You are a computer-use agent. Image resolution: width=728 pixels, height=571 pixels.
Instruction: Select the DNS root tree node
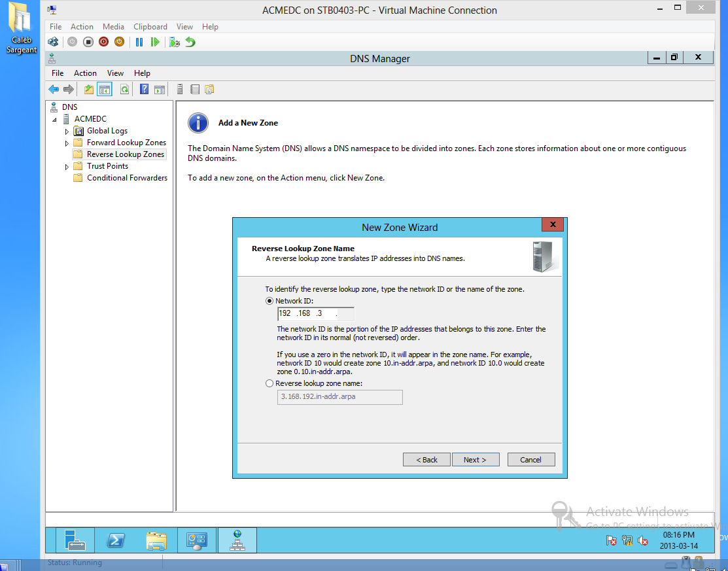69,107
